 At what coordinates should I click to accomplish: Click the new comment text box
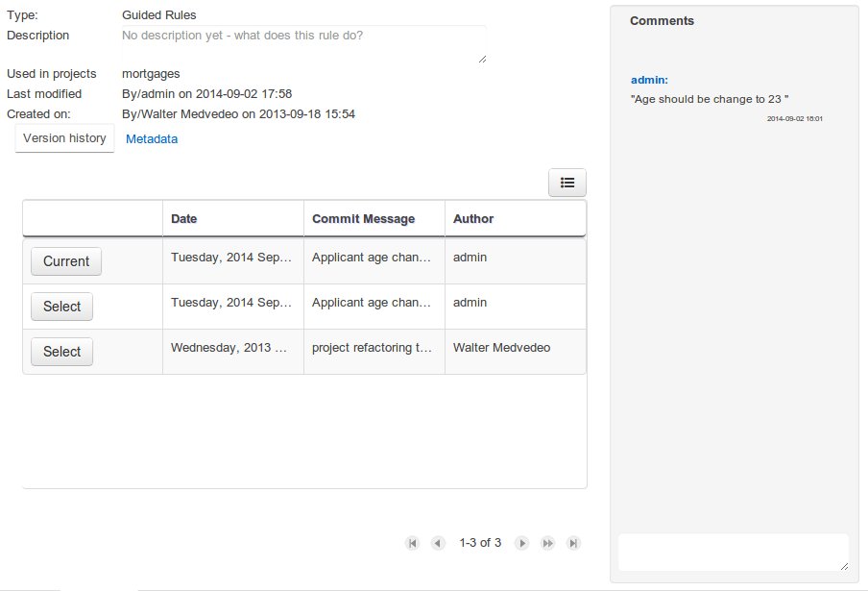pos(732,552)
